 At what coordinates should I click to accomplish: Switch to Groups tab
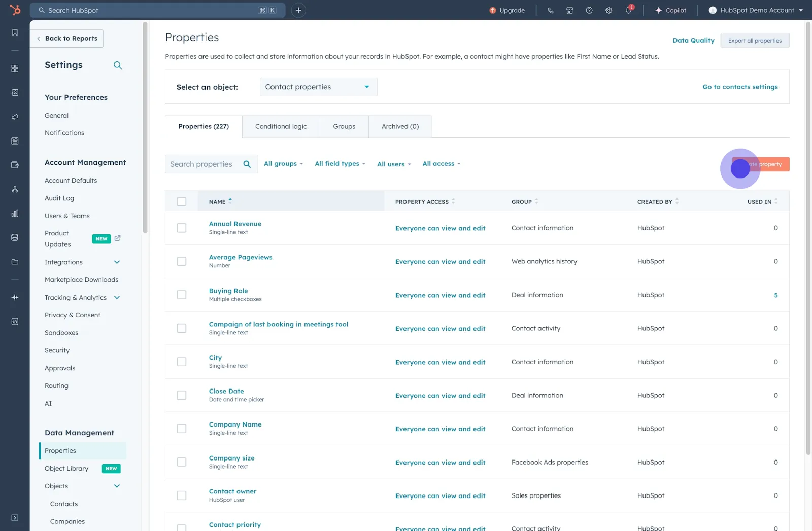click(x=344, y=126)
